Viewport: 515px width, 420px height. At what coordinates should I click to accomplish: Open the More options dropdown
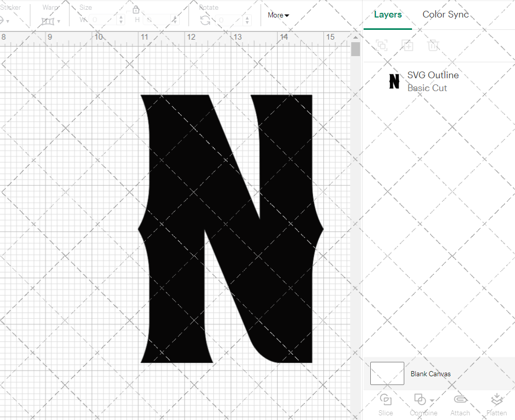pyautogui.click(x=278, y=15)
